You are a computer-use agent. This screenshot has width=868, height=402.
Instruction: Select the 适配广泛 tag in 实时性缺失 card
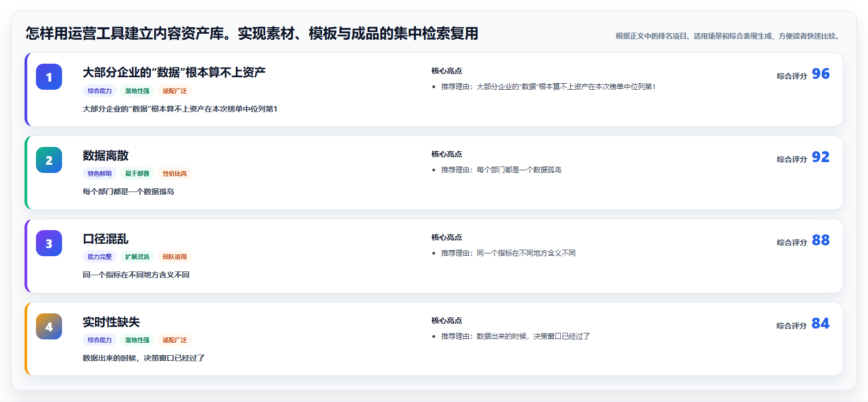[174, 340]
